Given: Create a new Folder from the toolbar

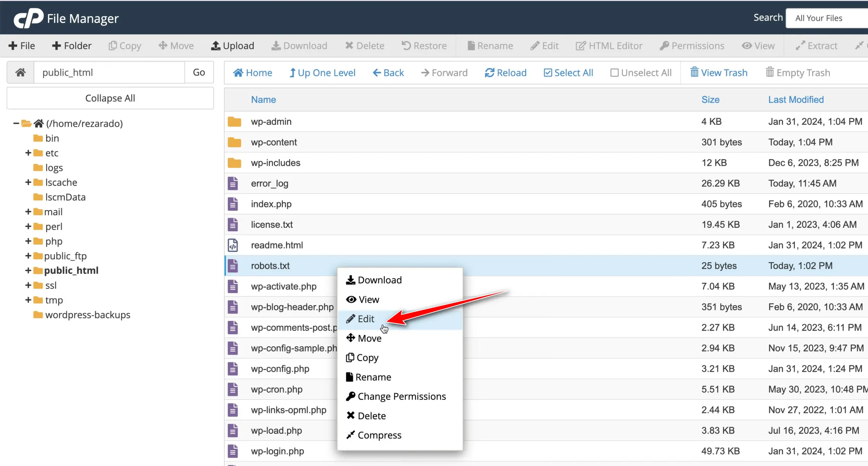Looking at the screenshot, I should (x=71, y=46).
